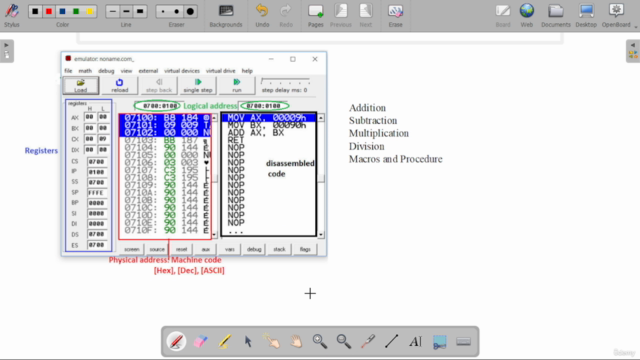Switch to Board mode

pyautogui.click(x=503, y=15)
